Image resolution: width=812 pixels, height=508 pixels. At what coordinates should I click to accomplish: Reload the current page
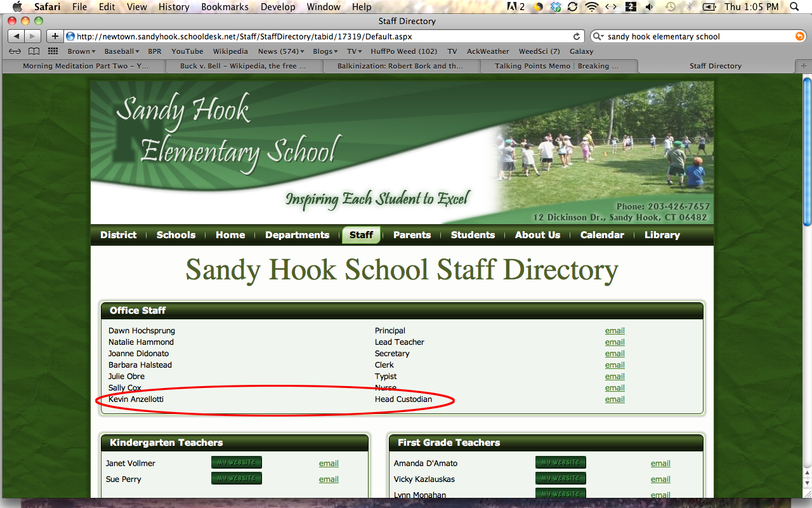(x=577, y=37)
